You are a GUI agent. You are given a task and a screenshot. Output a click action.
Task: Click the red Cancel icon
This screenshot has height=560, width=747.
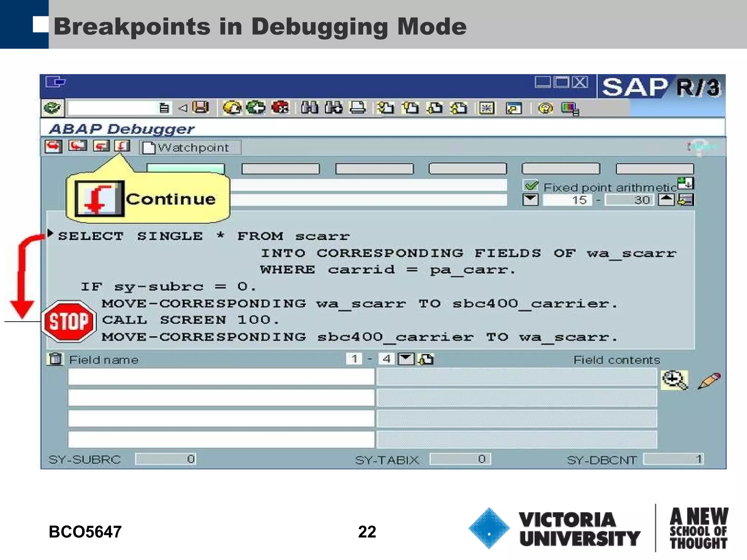(280, 108)
